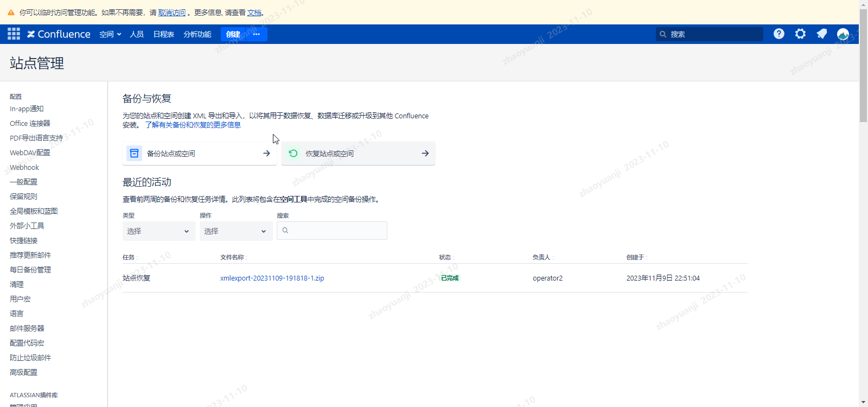The width and height of the screenshot is (868, 407).
Task: Focus the top search field
Action: [x=710, y=34]
